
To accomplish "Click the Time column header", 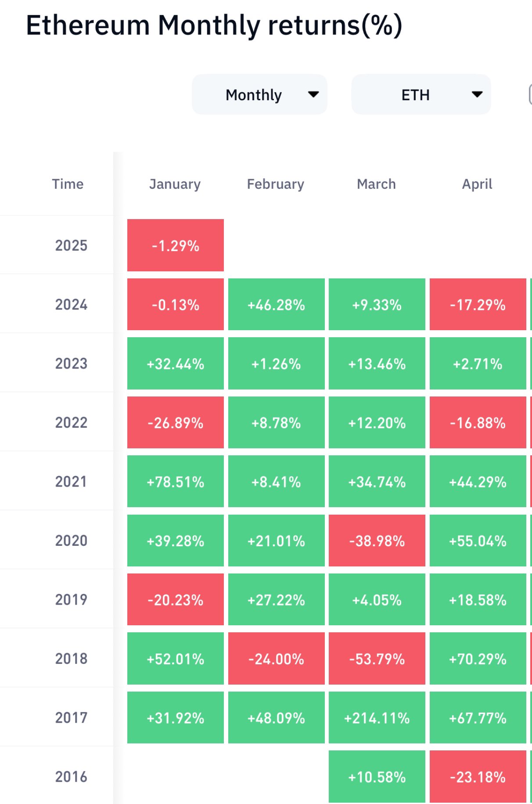I will [68, 184].
